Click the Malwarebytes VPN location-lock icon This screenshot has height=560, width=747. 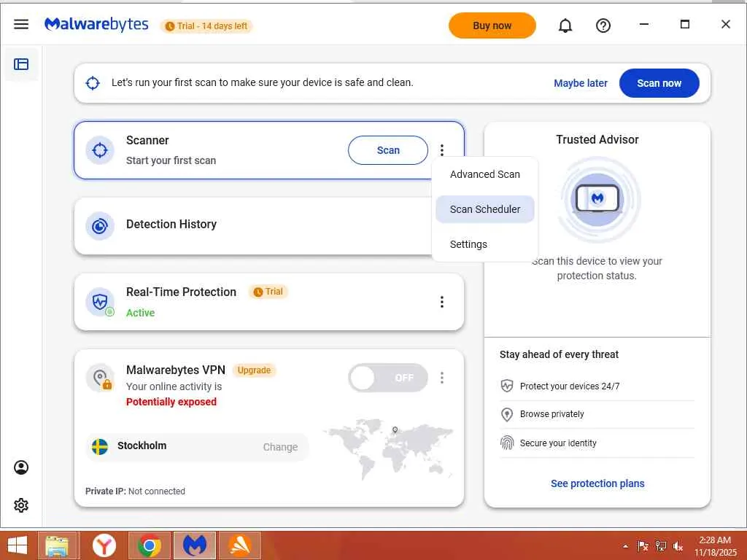click(100, 378)
